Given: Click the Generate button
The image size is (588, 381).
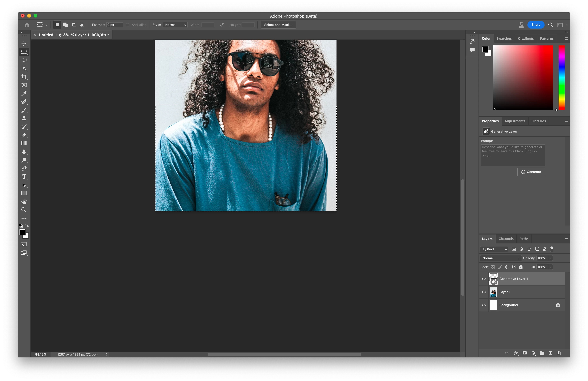Looking at the screenshot, I should click(x=531, y=172).
